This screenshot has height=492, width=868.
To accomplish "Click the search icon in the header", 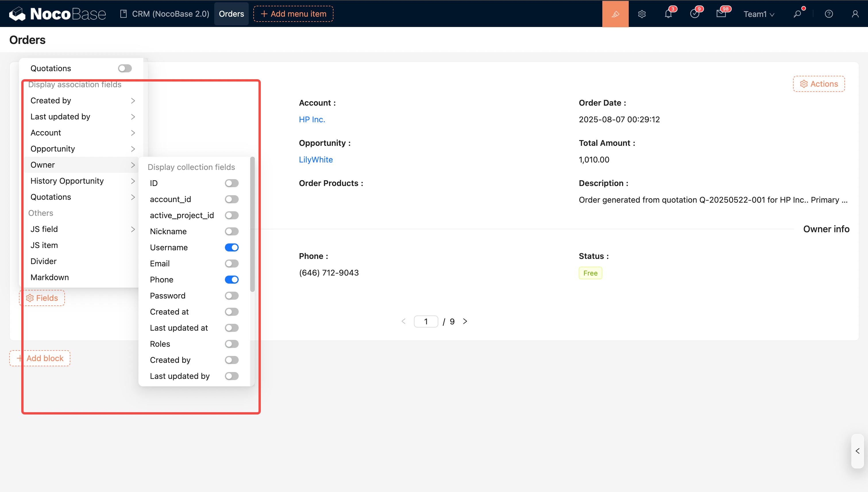I will click(x=797, y=14).
